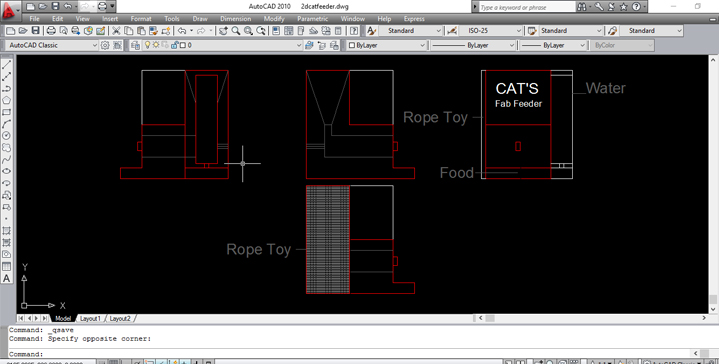
Task: Click the Zoom Realtime magnifier icon
Action: [x=236, y=31]
